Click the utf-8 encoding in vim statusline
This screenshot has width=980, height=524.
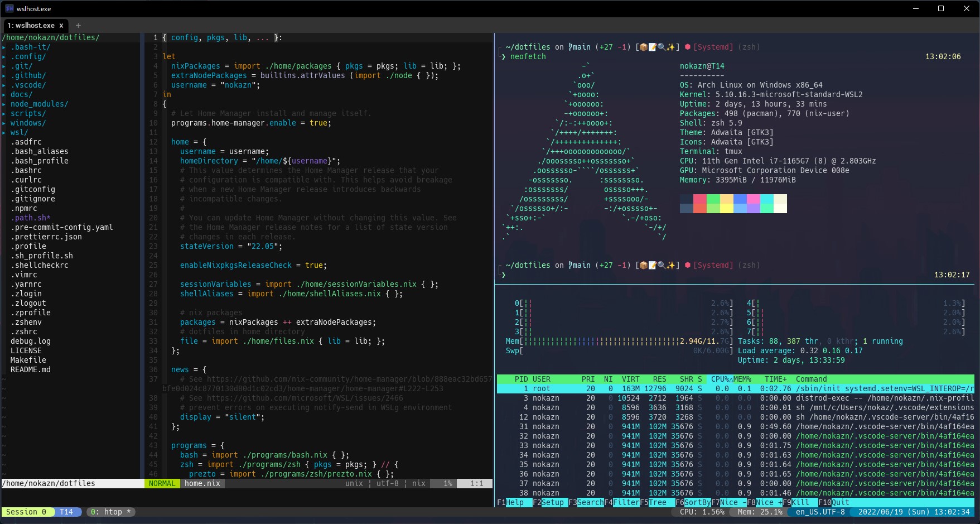[388, 483]
